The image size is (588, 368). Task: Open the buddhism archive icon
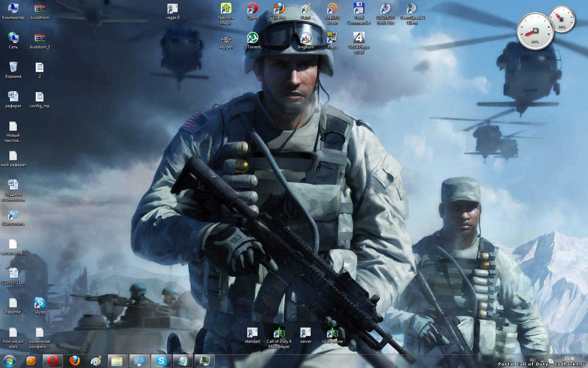point(40,11)
